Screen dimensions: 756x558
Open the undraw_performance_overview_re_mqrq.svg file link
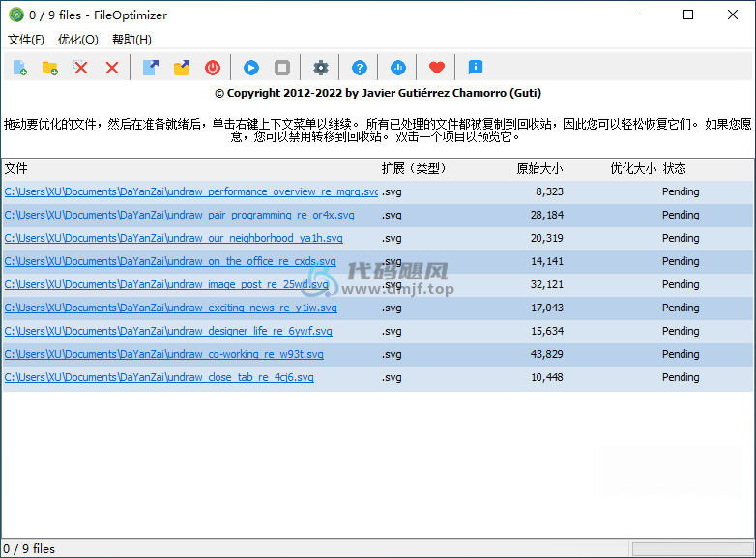[190, 191]
